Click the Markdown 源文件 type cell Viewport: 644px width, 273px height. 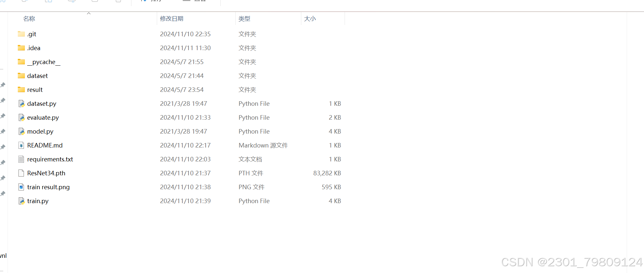point(263,145)
